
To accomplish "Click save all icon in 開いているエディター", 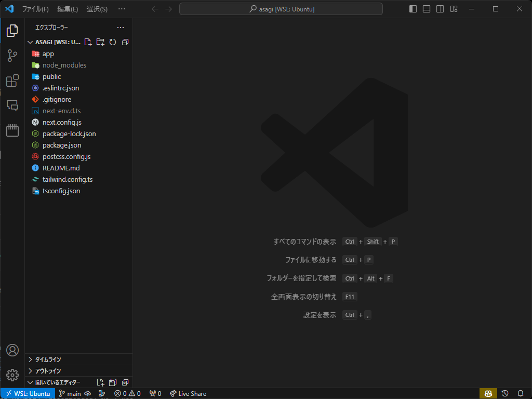I will pos(113,382).
